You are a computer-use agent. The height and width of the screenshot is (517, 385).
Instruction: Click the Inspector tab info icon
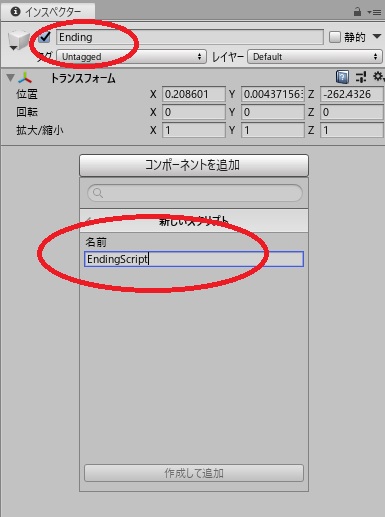click(x=15, y=12)
